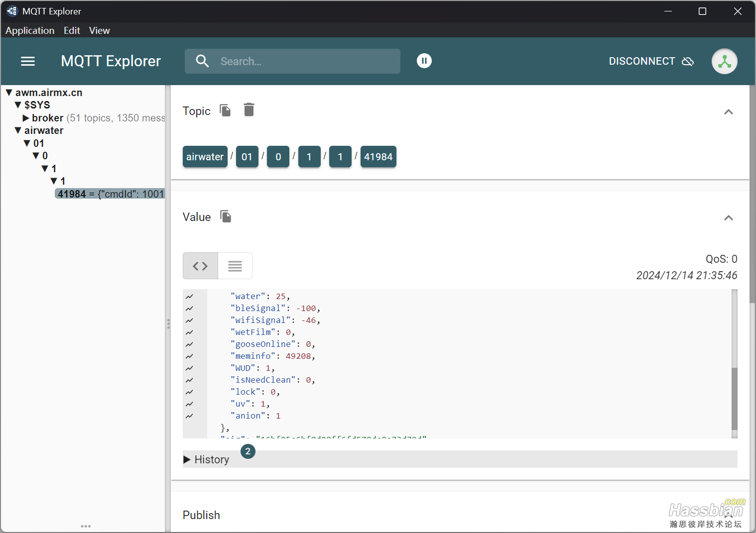Switch to raw code view toggle

point(200,266)
